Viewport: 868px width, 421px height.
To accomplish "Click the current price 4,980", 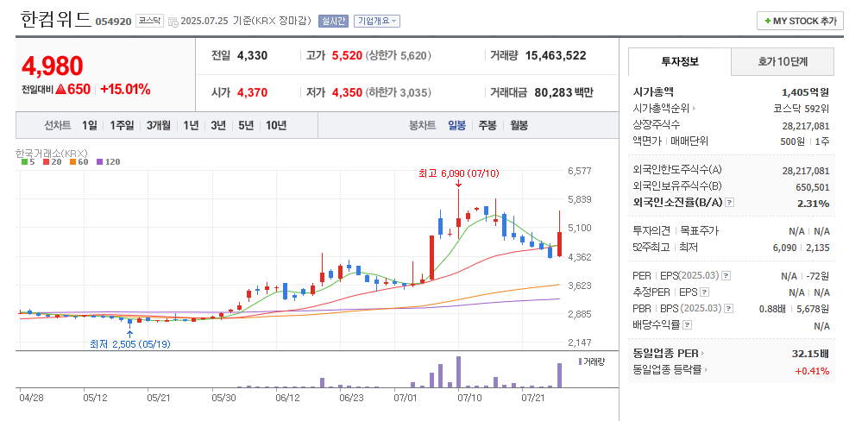I will tap(53, 66).
